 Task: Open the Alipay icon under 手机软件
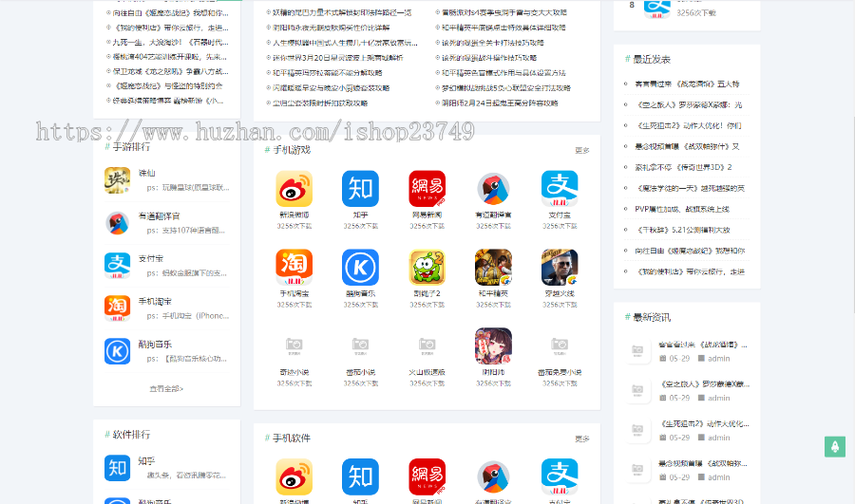tap(560, 476)
